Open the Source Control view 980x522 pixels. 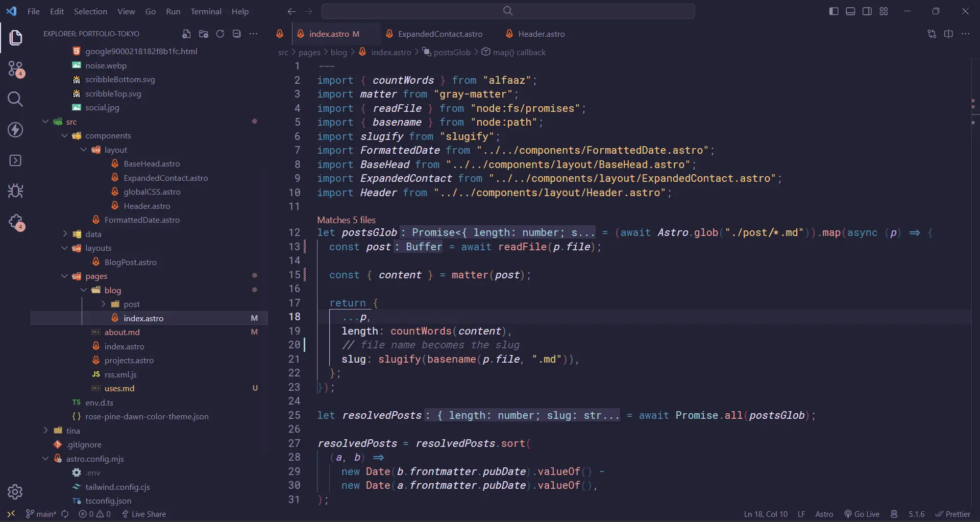point(16,69)
